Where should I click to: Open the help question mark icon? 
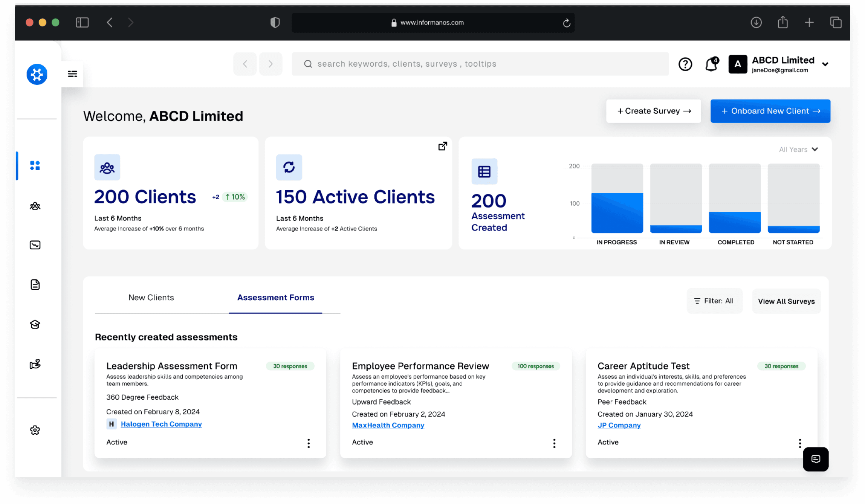[x=685, y=64]
